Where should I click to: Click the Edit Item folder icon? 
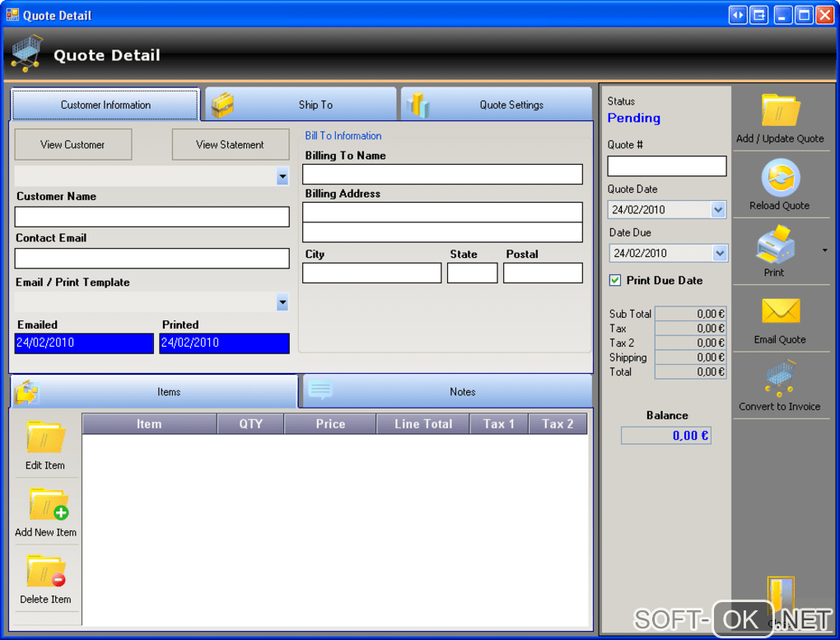[45, 437]
